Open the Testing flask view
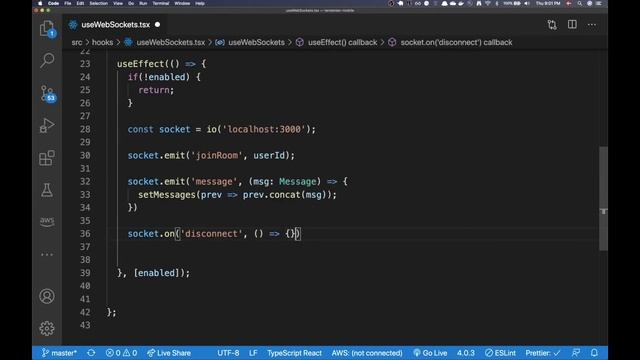Viewport: 640px width, 360px height. click(x=47, y=190)
